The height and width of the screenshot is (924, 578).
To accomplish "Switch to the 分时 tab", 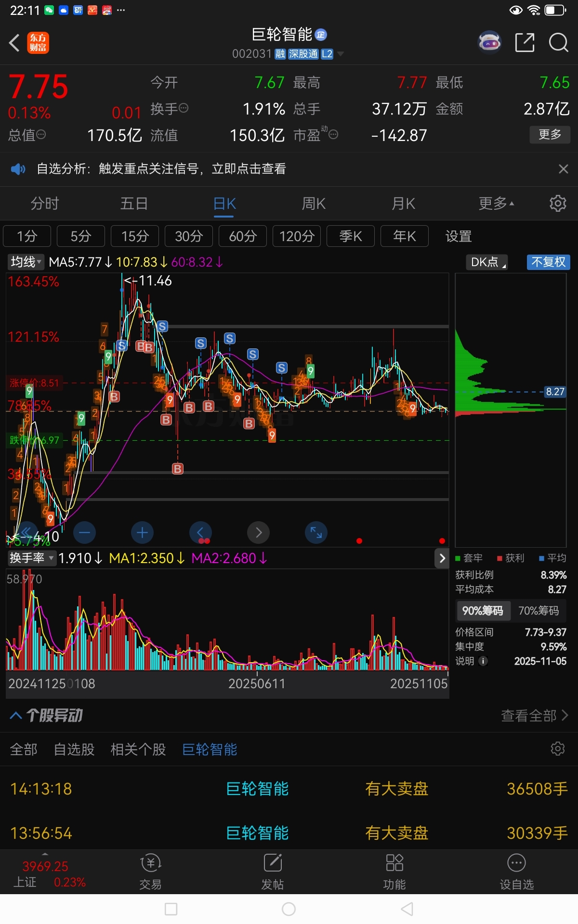I will click(x=45, y=203).
